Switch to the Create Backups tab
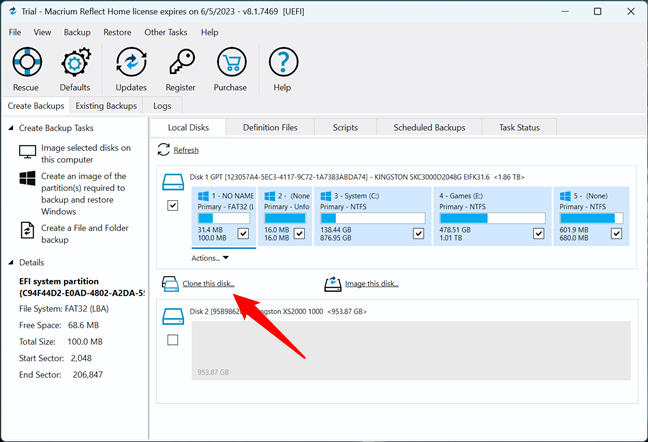648x442 pixels. [x=36, y=106]
